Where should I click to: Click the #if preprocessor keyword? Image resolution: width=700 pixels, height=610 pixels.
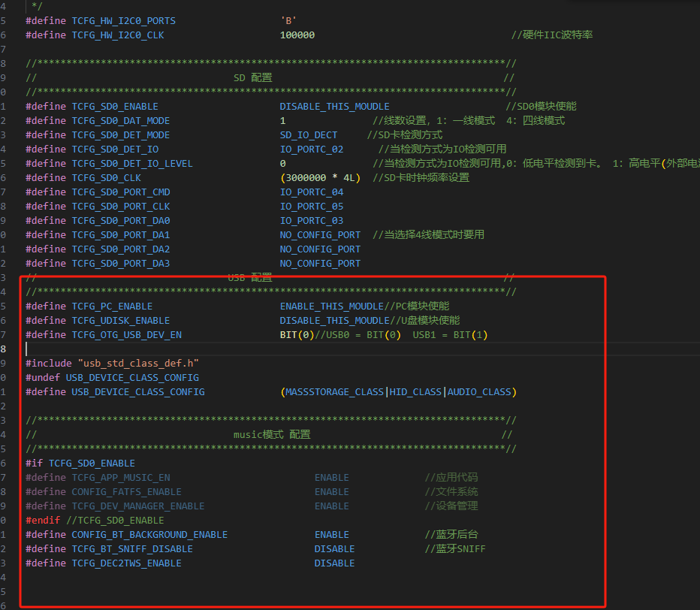tap(34, 464)
